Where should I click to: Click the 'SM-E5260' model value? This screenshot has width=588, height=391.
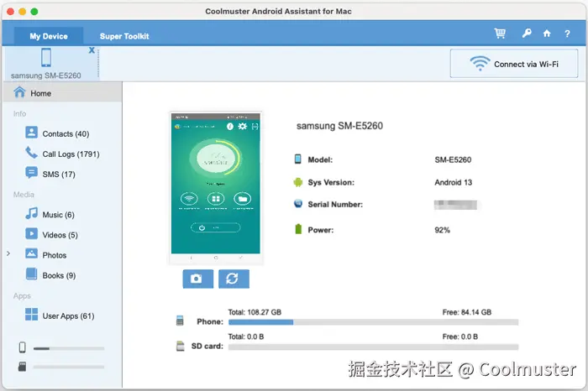coord(453,160)
